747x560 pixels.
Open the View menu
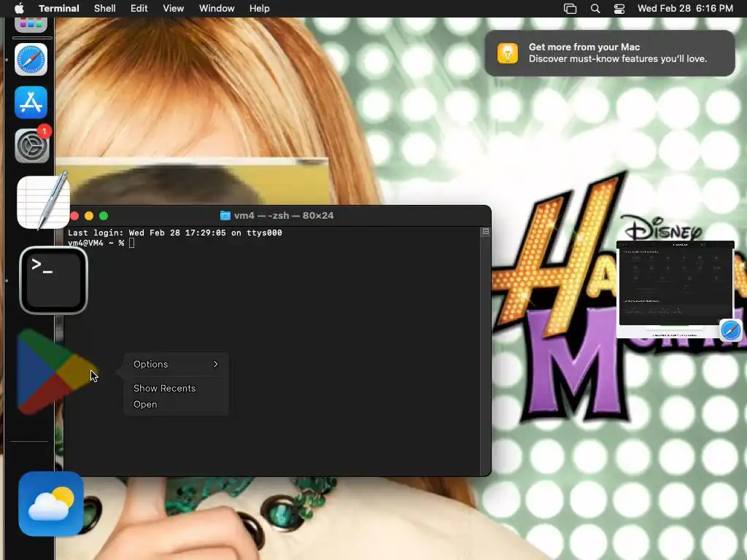point(174,9)
